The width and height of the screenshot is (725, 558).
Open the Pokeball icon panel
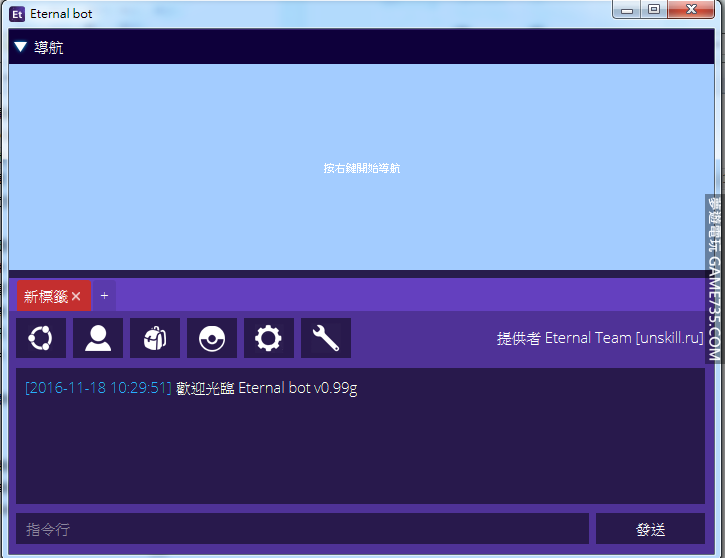pyautogui.click(x=212, y=338)
